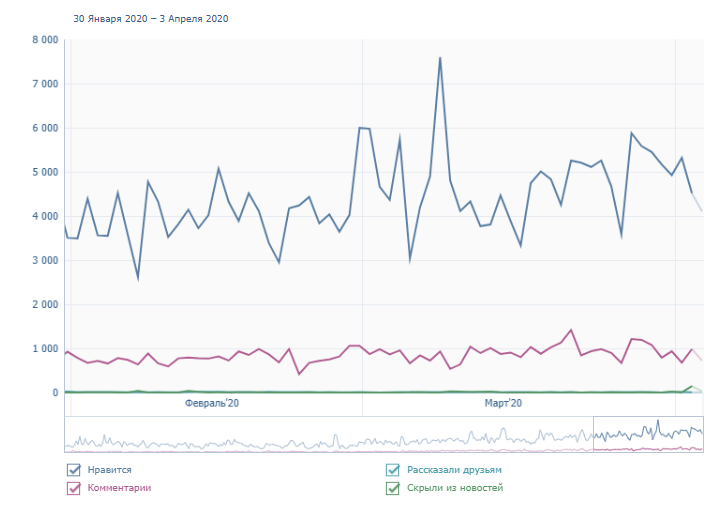Click the highest blue peak near 7 600
The height and width of the screenshot is (514, 727).
point(440,58)
